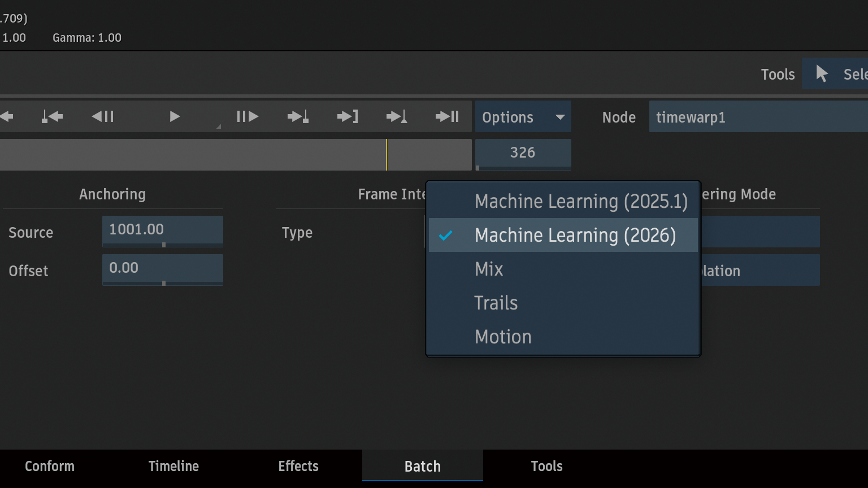Click the right arrow to triangle marker icon
This screenshot has width=868, height=488.
(397, 117)
